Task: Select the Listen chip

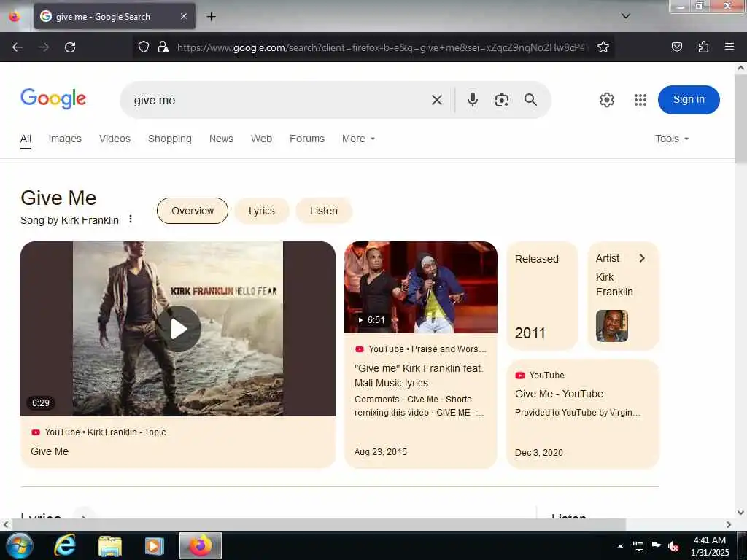Action: pyautogui.click(x=323, y=211)
